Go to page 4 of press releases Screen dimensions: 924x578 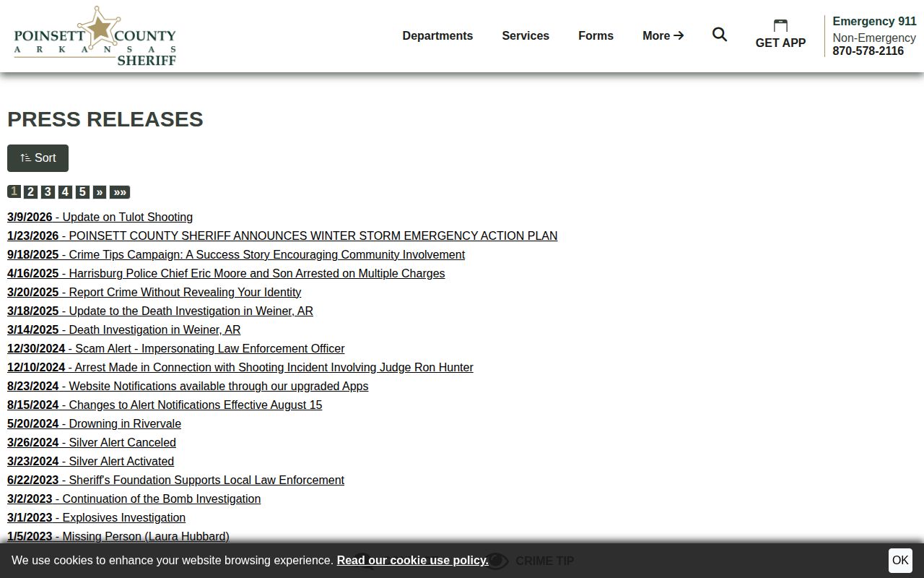tap(65, 191)
